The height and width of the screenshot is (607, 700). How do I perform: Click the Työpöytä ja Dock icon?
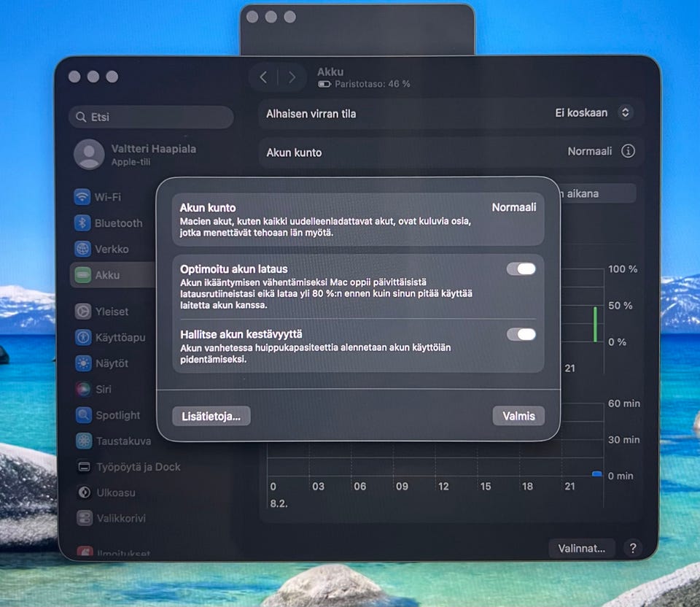point(85,467)
